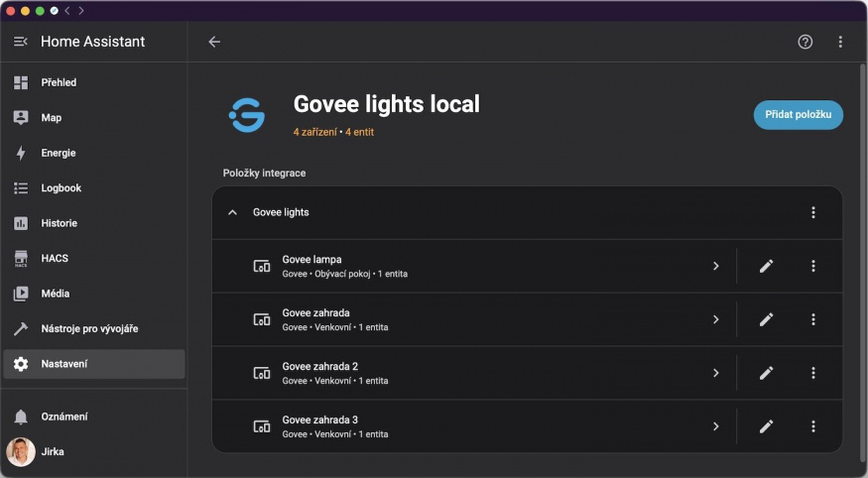Open the Historie chart icon
Viewport: 868px width, 478px height.
pos(21,223)
